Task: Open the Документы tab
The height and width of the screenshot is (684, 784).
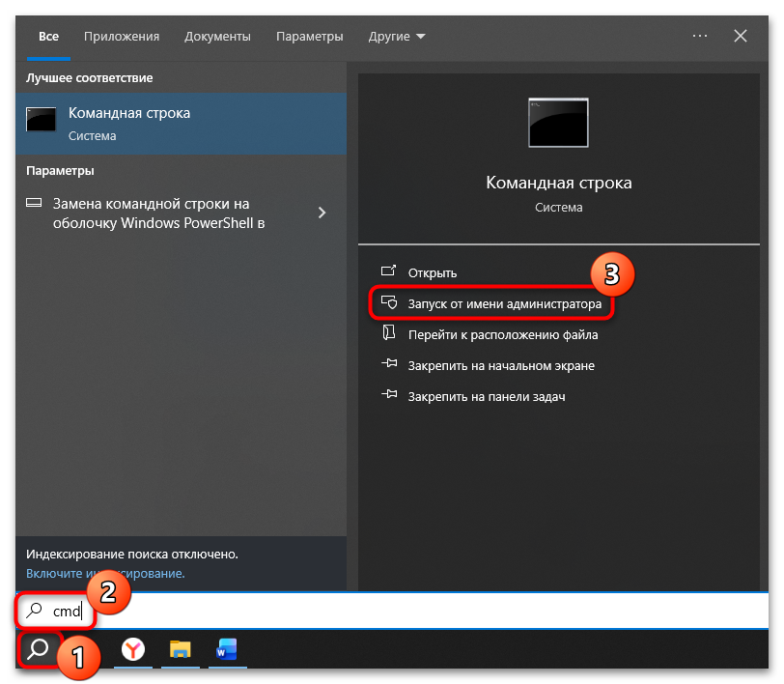Action: (217, 37)
